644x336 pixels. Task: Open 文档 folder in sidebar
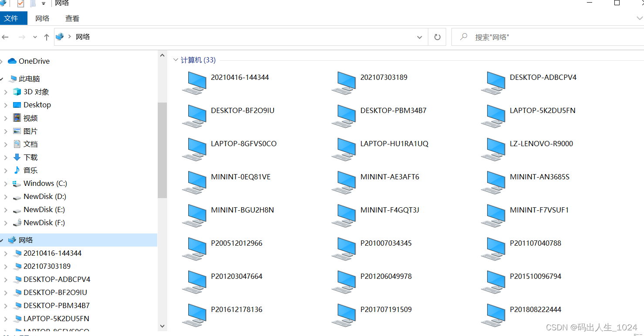pos(25,144)
